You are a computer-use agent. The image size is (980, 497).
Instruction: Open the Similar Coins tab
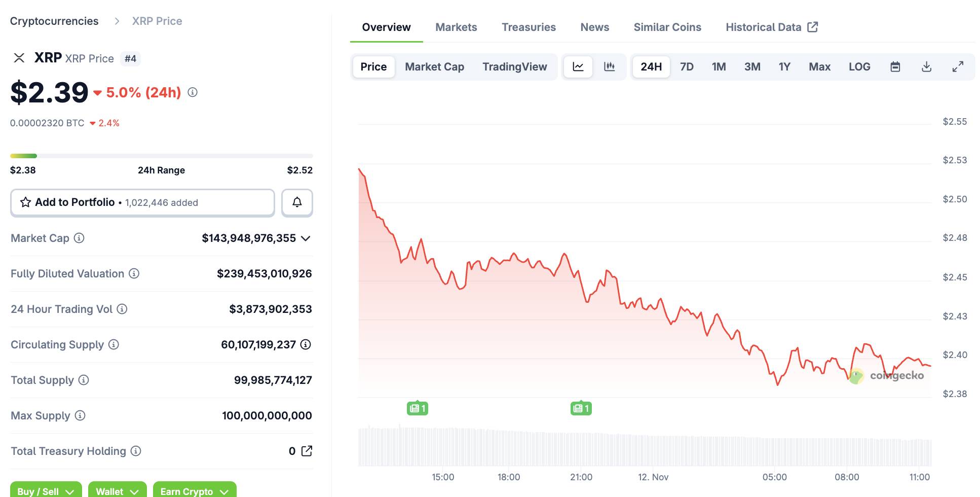tap(667, 27)
